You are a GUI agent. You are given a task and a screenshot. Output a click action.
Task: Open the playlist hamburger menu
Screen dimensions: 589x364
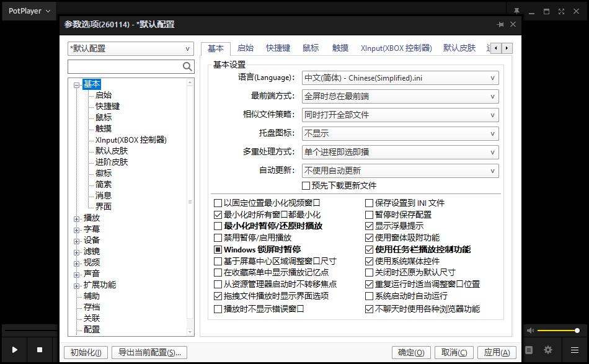(x=575, y=350)
